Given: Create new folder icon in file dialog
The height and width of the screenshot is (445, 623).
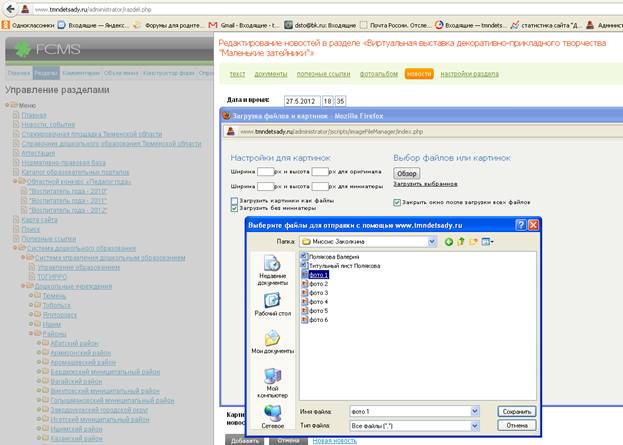Looking at the screenshot, I should 473,241.
